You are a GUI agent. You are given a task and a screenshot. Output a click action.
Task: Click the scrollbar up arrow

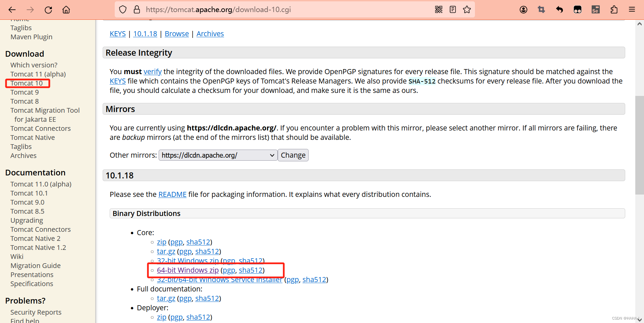[x=640, y=24]
